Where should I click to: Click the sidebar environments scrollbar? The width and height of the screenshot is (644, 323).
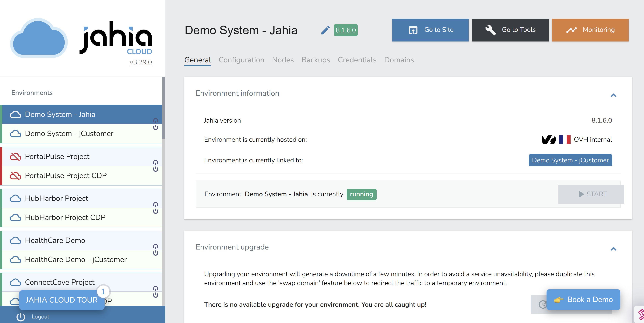pos(164,108)
